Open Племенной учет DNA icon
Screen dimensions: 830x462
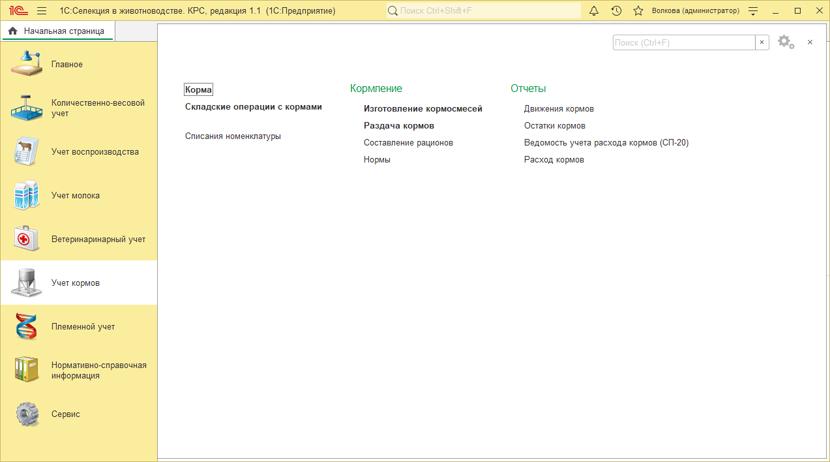point(27,327)
